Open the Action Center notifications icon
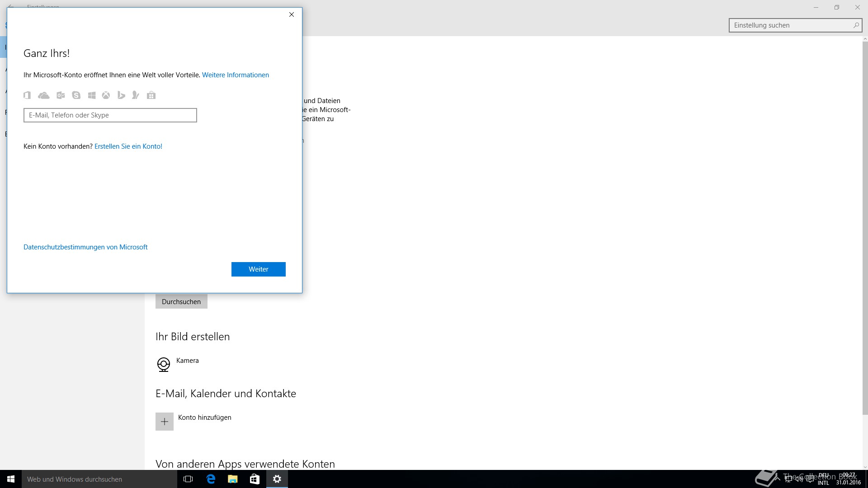This screenshot has height=488, width=868. [x=810, y=479]
